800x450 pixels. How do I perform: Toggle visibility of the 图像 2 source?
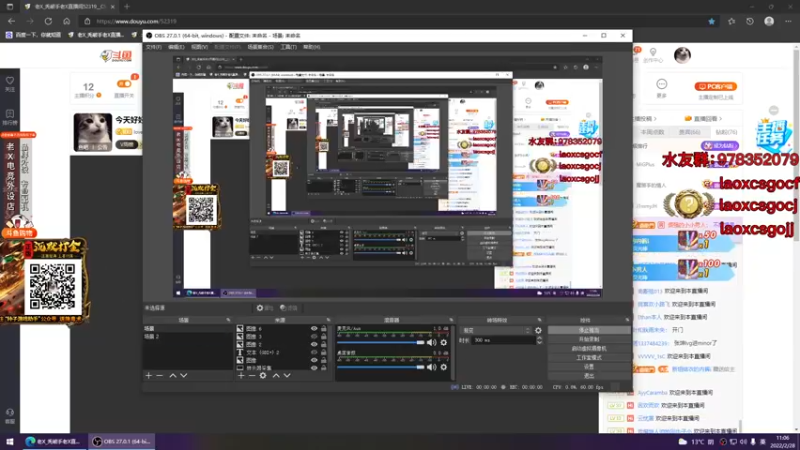tap(314, 344)
